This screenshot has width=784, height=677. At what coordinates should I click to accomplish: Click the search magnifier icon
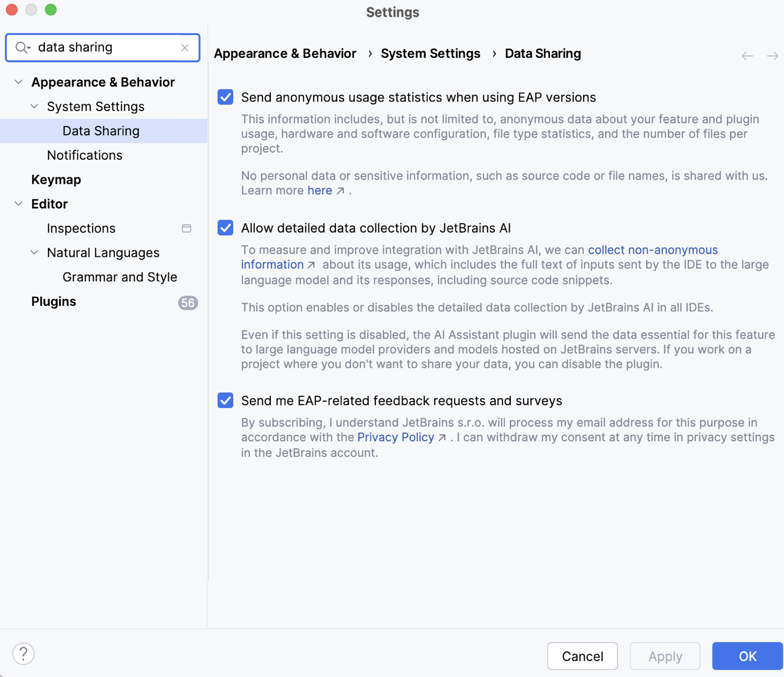[22, 48]
